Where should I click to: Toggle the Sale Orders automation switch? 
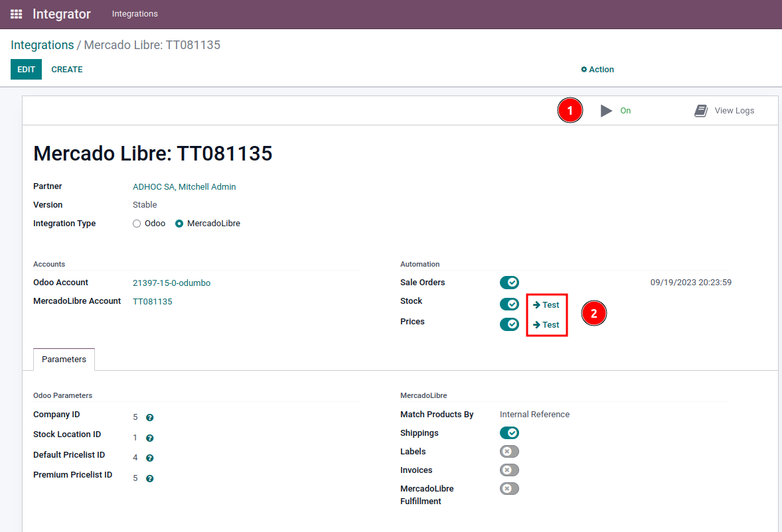tap(509, 283)
